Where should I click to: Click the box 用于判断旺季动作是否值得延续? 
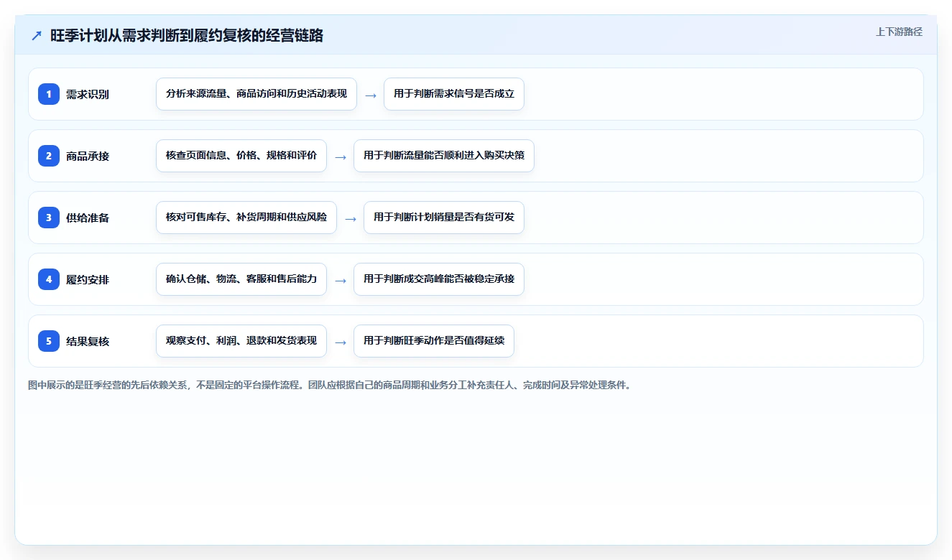pyautogui.click(x=434, y=341)
